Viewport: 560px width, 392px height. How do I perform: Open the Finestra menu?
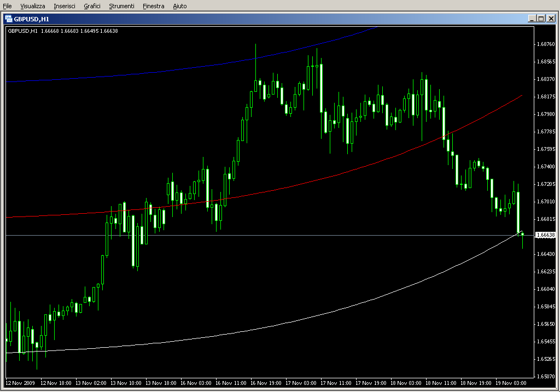pos(153,6)
